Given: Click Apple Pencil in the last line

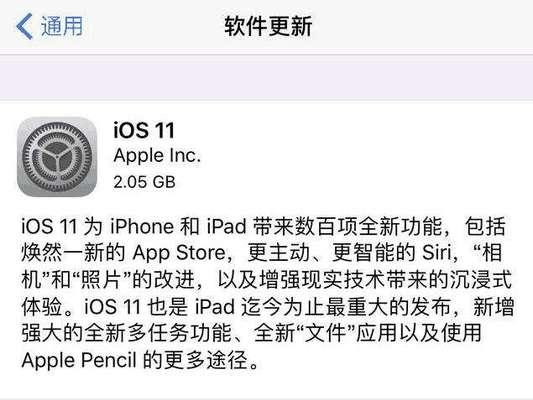Looking at the screenshot, I should click(79, 360).
